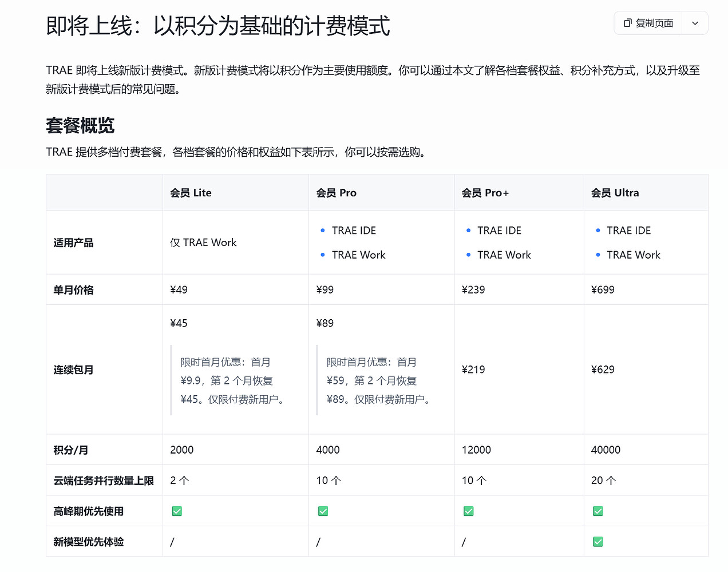Click the 高峰期优先使用 row label
Viewport: 728px width, 572px height.
pyautogui.click(x=89, y=511)
